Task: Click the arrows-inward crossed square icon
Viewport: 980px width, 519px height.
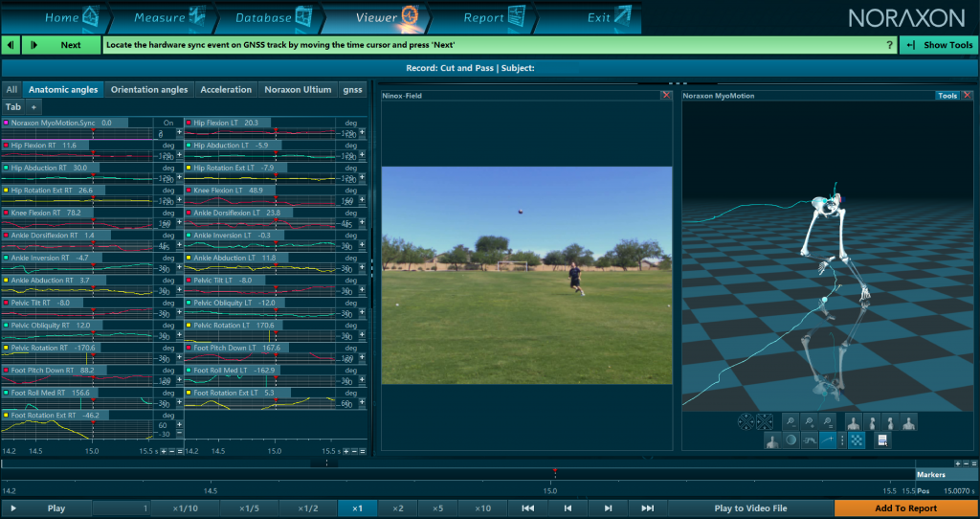Action: (765, 421)
